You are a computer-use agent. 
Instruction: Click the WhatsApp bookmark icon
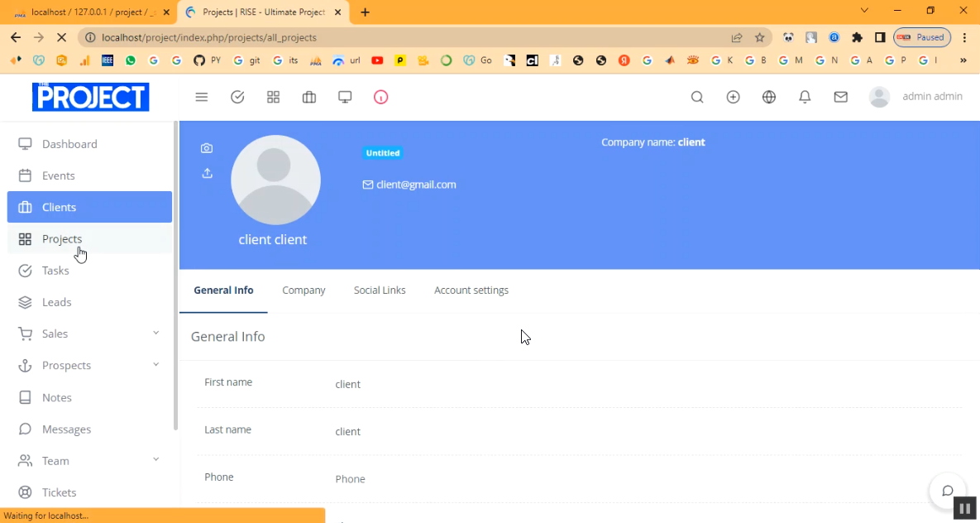pyautogui.click(x=130, y=60)
